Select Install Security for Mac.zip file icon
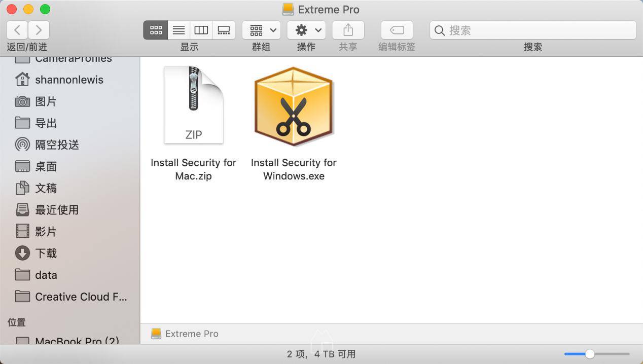 [194, 105]
